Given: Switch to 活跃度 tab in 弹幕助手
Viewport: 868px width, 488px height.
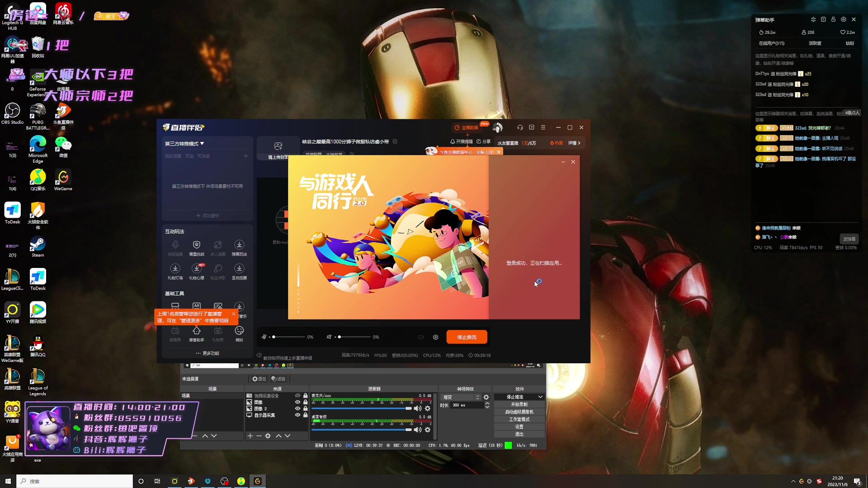Looking at the screenshot, I should (815, 43).
